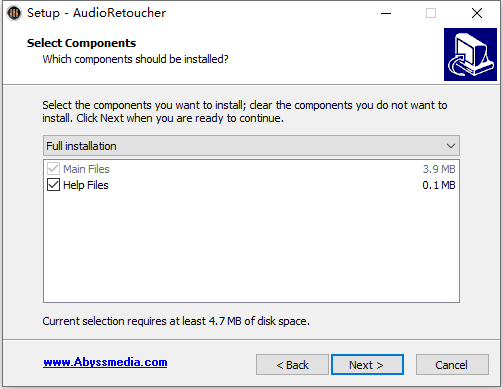Uncheck the Help Files checkbox
The width and height of the screenshot is (503, 389).
[53, 185]
